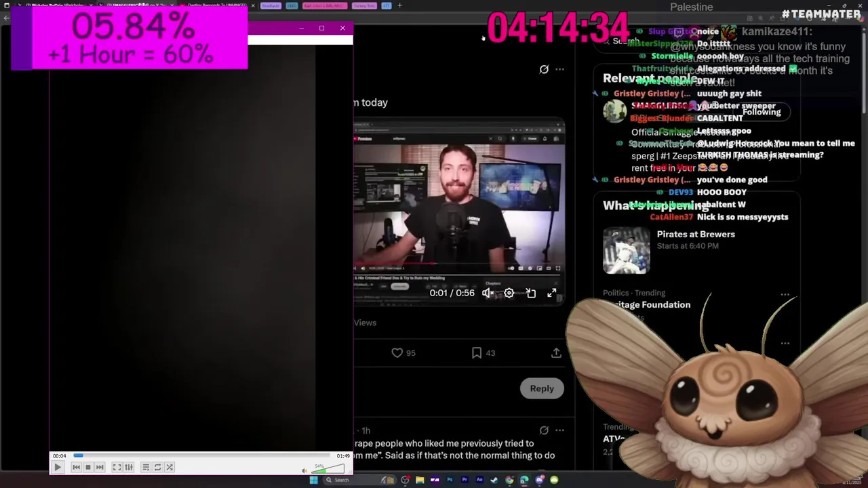Open File Explorer from the taskbar
Screen dimensions: 868x488
420,480
